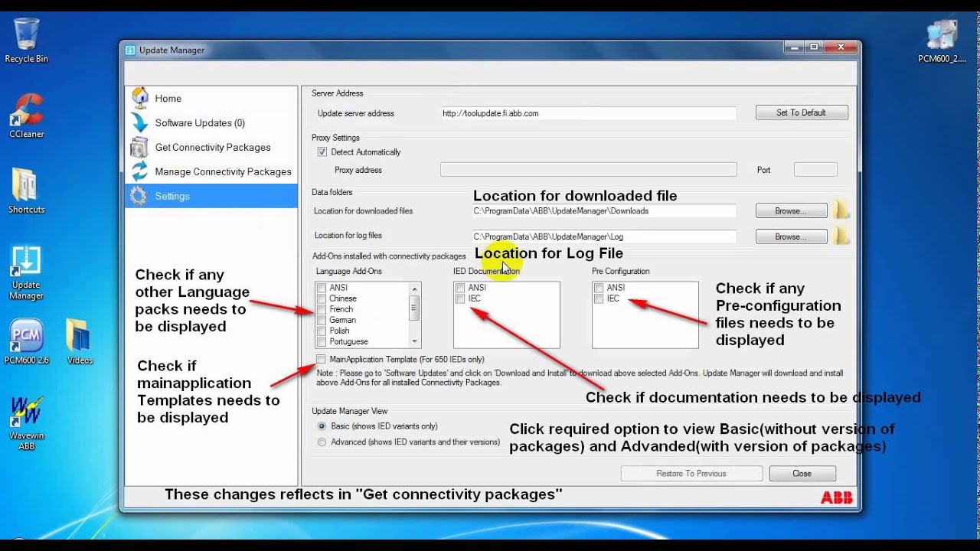The image size is (980, 551).
Task: Click the Language Add-Ons scroll down arrow
Action: click(415, 341)
